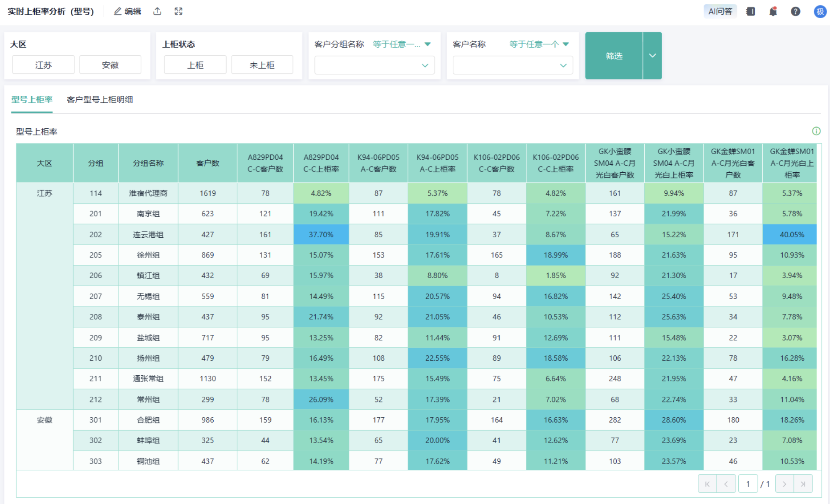Viewport: 830px width, 504px height.
Task: Click the info icon above the table
Action: 816,131
